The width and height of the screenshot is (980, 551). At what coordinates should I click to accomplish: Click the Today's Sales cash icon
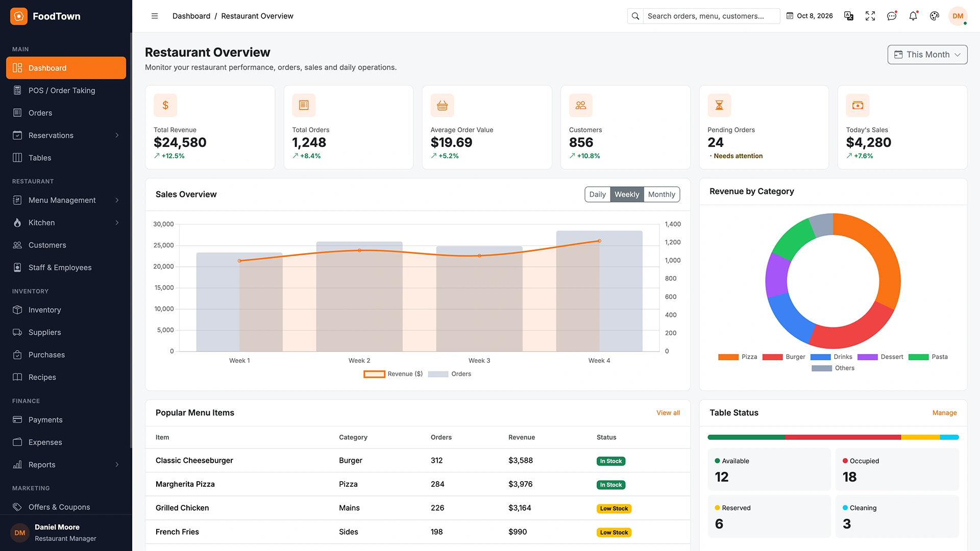tap(857, 105)
